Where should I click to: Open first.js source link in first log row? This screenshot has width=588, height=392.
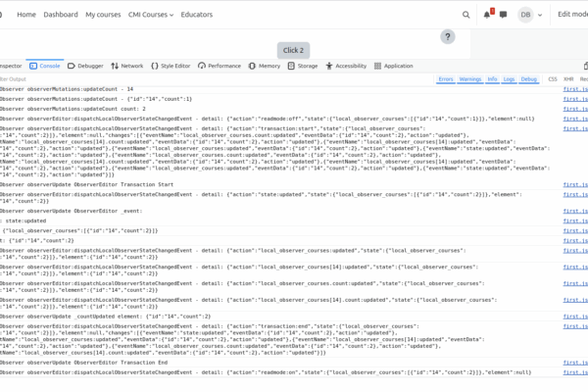575,89
